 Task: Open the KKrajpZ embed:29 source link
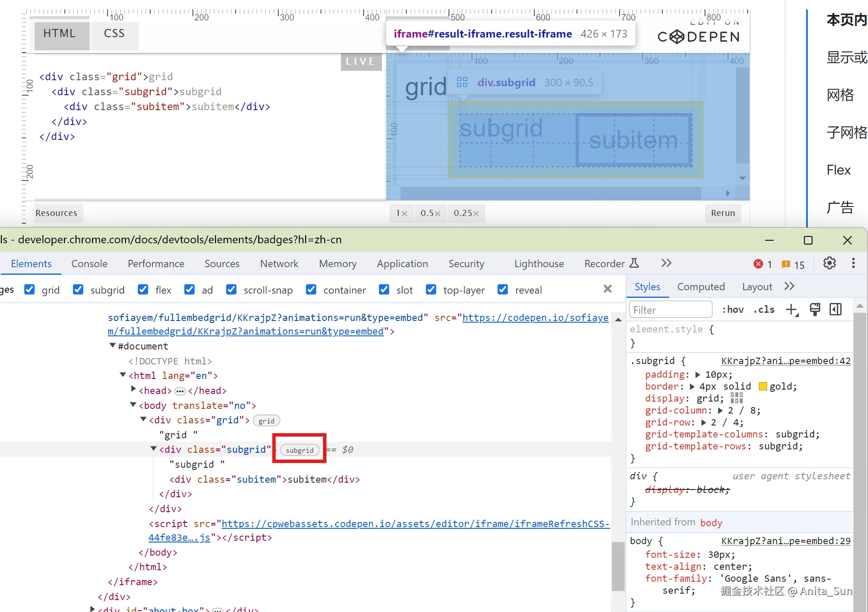coord(786,541)
